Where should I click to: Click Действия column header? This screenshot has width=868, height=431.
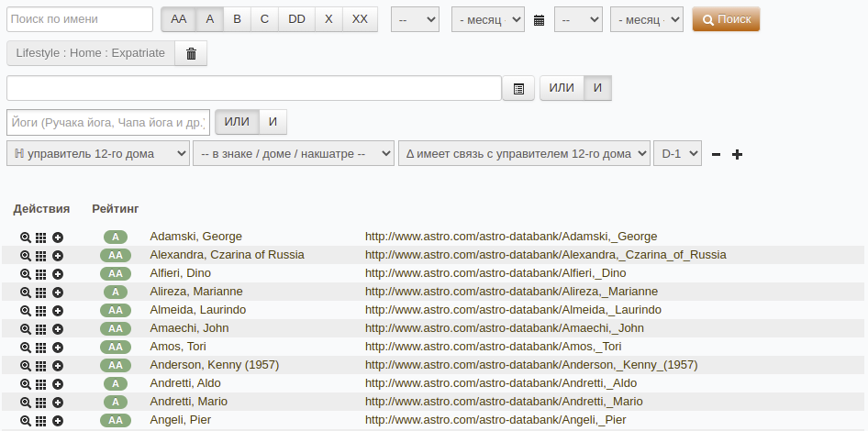41,208
